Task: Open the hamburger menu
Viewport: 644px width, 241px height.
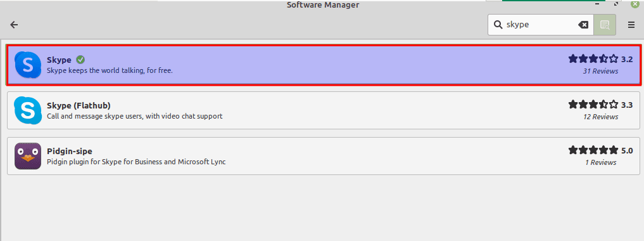Action: tap(631, 25)
